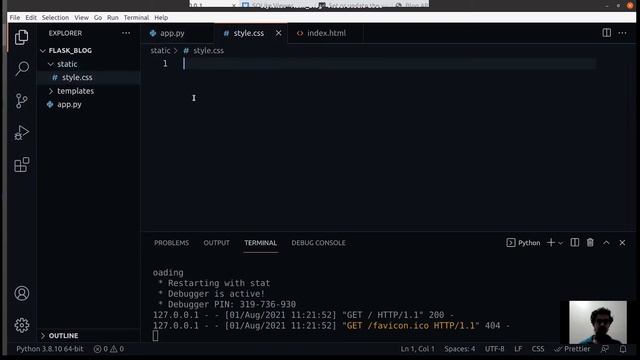Switch to the app.py editor tab

pos(172,33)
